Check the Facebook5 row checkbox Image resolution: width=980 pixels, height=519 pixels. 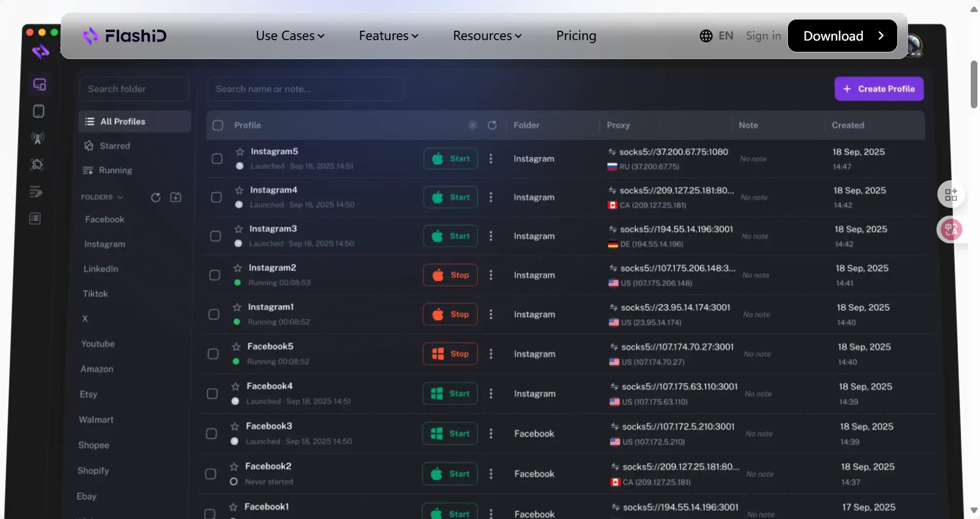[x=213, y=354]
